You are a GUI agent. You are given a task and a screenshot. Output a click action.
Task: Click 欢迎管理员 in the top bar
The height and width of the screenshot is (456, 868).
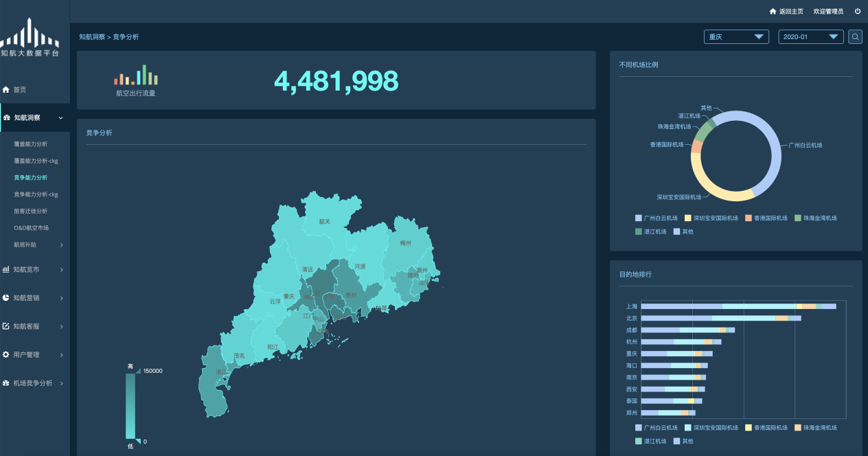[828, 12]
